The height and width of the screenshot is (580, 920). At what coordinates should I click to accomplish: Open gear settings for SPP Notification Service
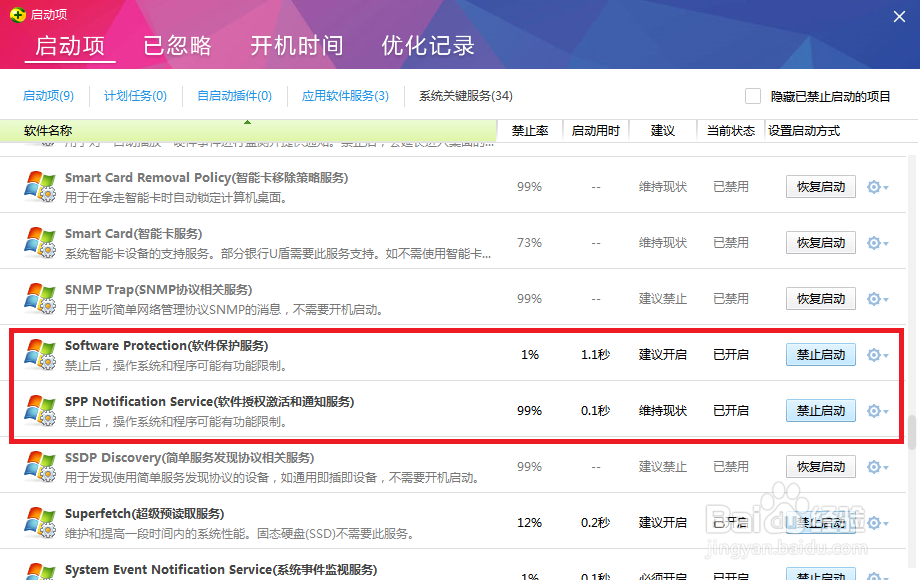877,411
